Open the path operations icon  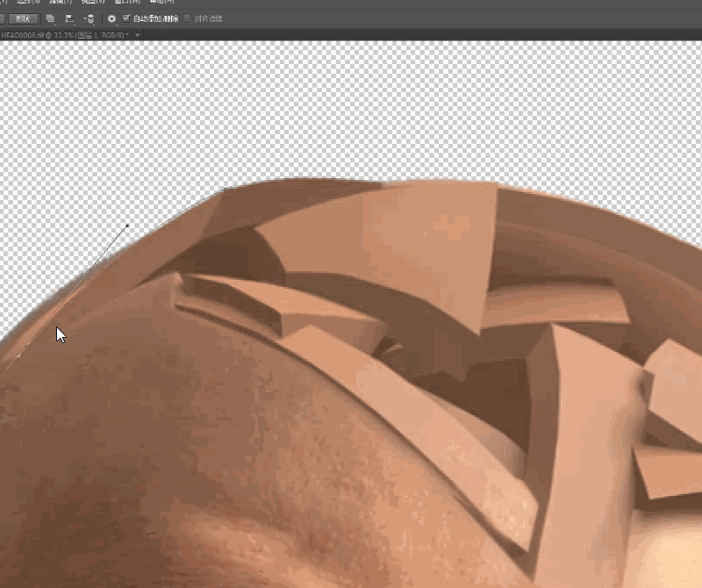(51, 18)
